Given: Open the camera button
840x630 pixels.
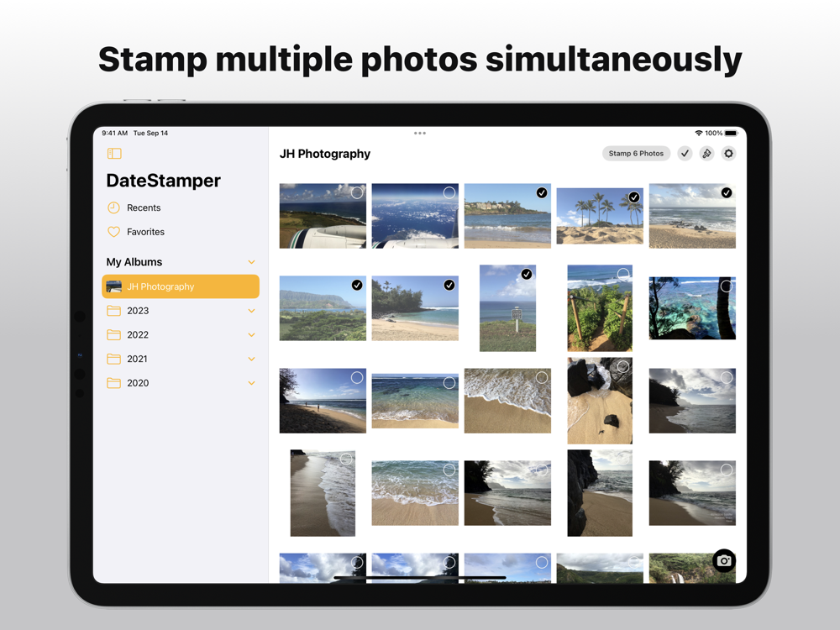Looking at the screenshot, I should coord(724,561).
